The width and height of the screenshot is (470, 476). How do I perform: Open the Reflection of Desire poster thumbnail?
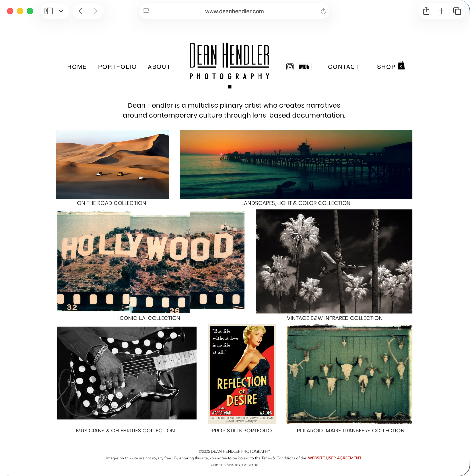[242, 374]
